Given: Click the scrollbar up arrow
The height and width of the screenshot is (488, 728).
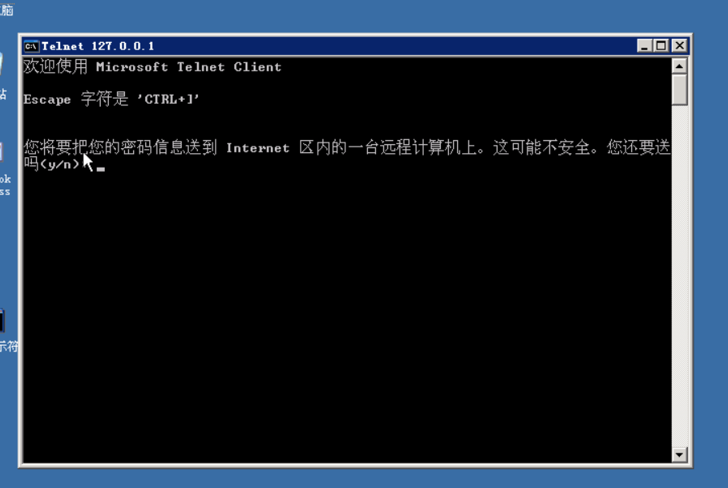Looking at the screenshot, I should pos(679,66).
